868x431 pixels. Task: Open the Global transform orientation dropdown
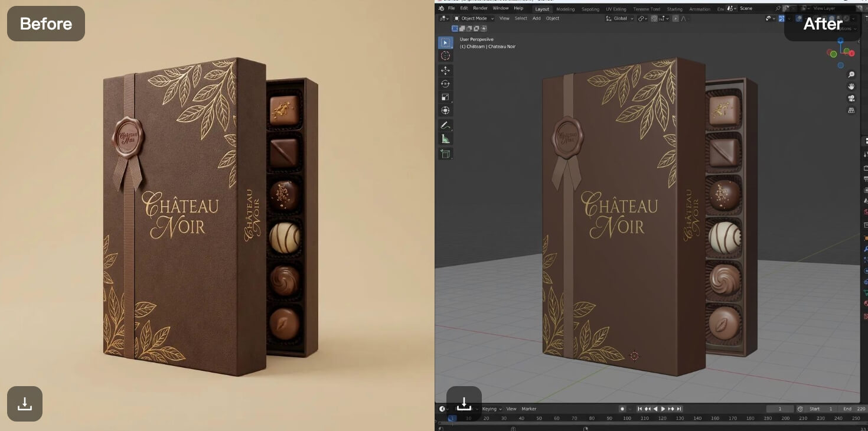coord(619,18)
